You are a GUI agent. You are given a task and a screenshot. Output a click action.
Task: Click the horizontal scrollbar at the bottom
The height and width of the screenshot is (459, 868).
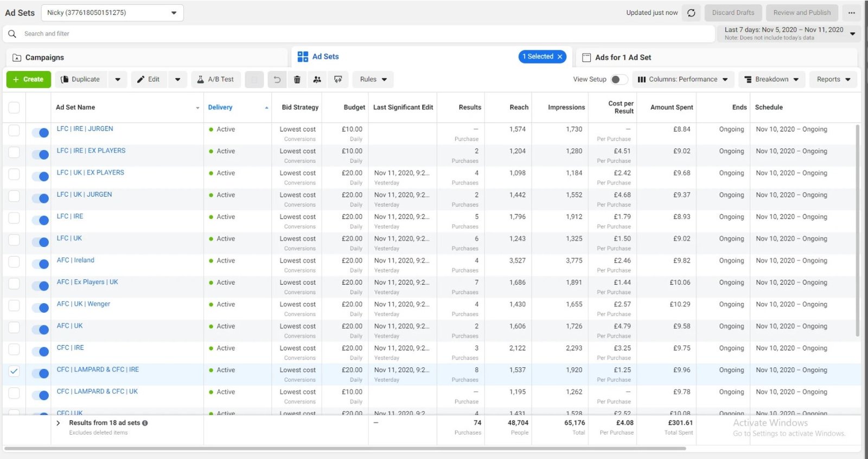pyautogui.click(x=345, y=449)
